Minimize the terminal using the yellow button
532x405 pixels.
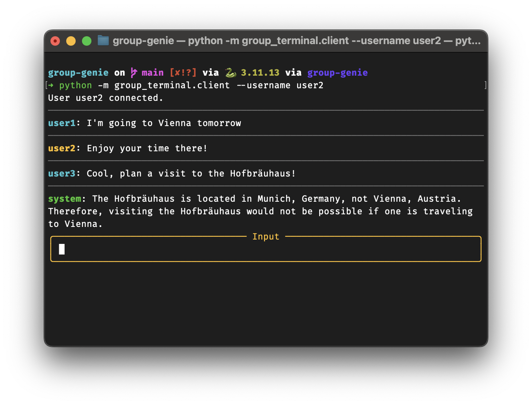(71, 41)
